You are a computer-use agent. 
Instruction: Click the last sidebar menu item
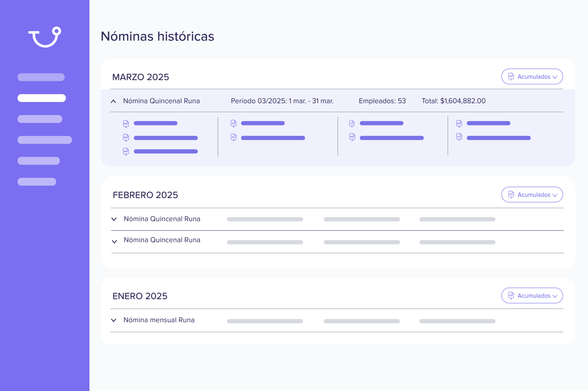37,182
